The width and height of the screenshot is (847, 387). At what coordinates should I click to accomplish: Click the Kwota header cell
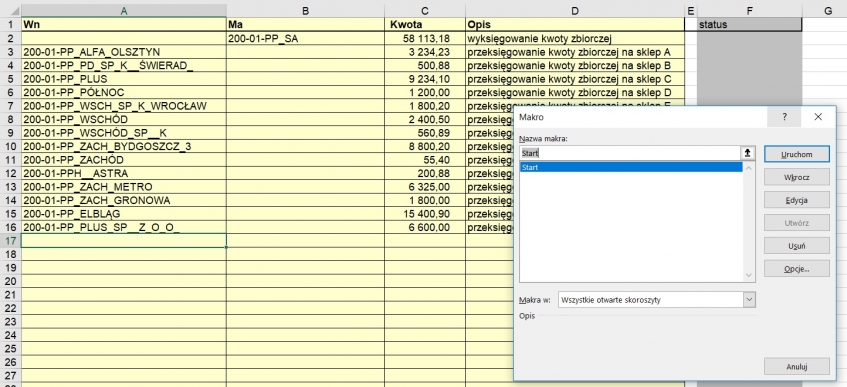pos(425,25)
